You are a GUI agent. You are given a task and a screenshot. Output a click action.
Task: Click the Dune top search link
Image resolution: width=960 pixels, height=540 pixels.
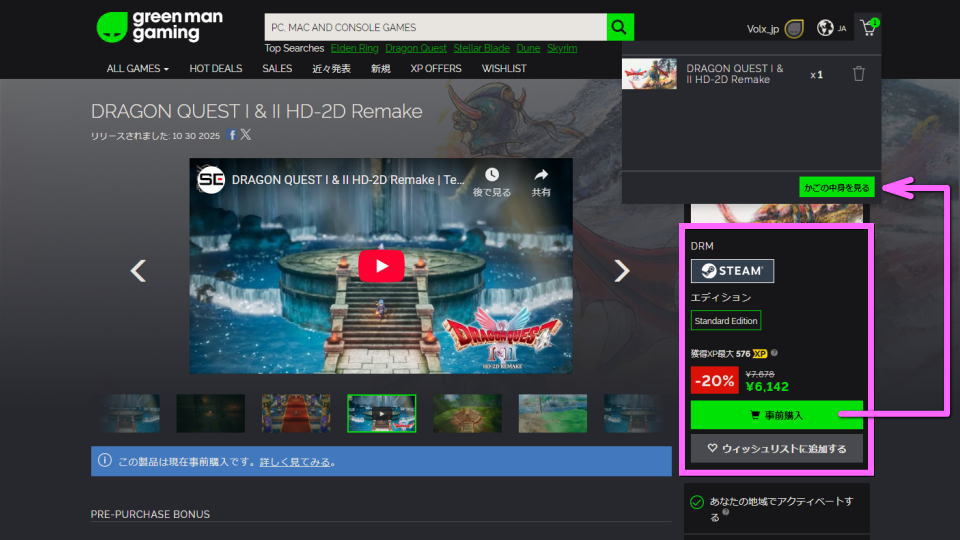click(528, 48)
